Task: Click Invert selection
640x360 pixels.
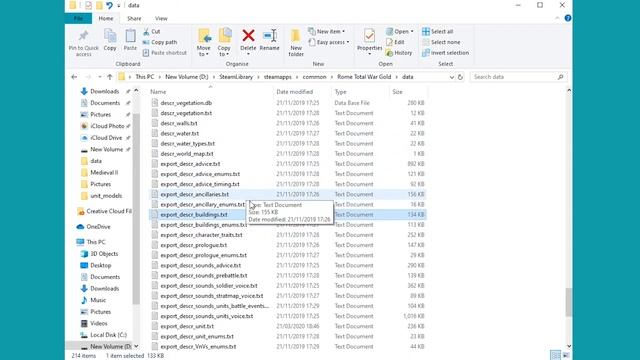Action: click(x=445, y=53)
